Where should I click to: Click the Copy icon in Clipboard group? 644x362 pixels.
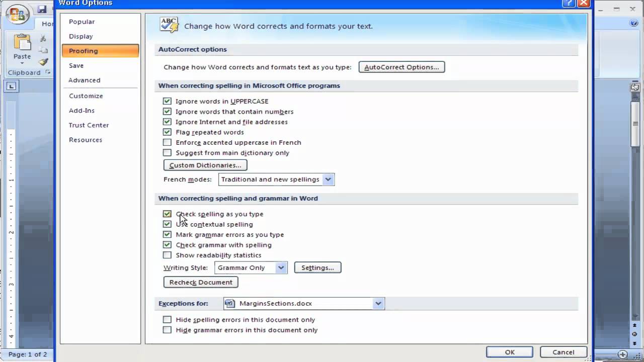[x=43, y=50]
